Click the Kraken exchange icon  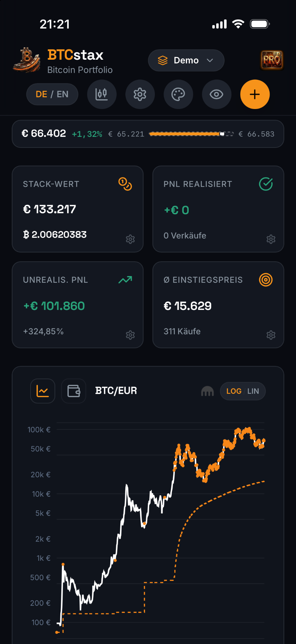207,391
